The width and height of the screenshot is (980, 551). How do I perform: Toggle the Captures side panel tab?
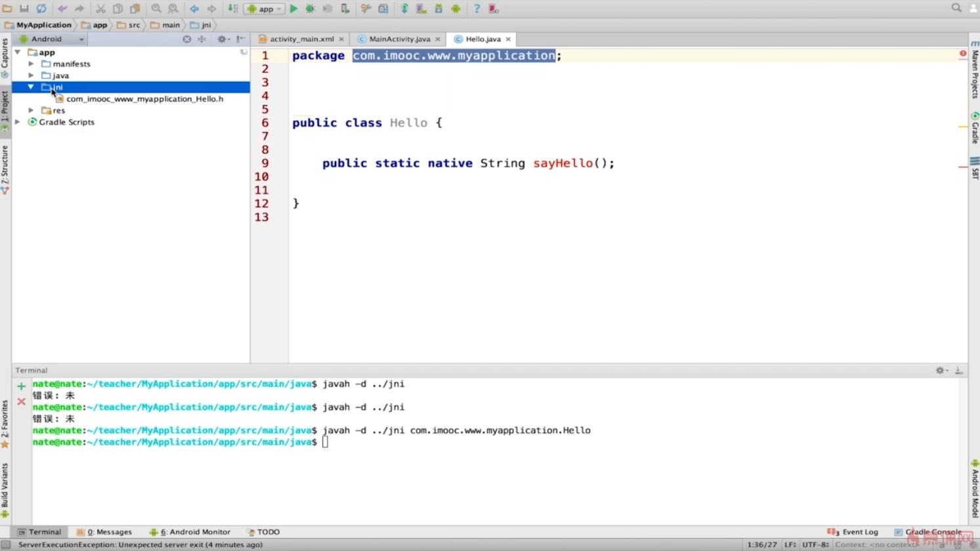5,58
